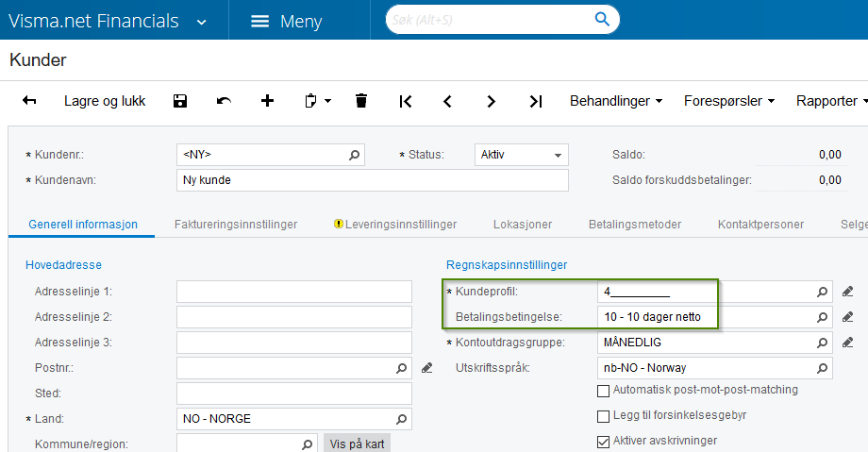Expand the Behandlinger dropdown menu

[x=616, y=101]
